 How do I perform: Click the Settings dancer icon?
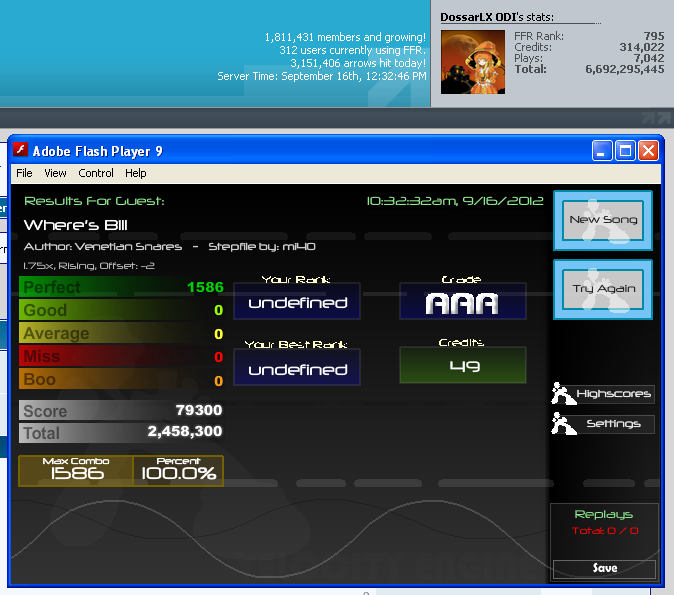coord(564,424)
